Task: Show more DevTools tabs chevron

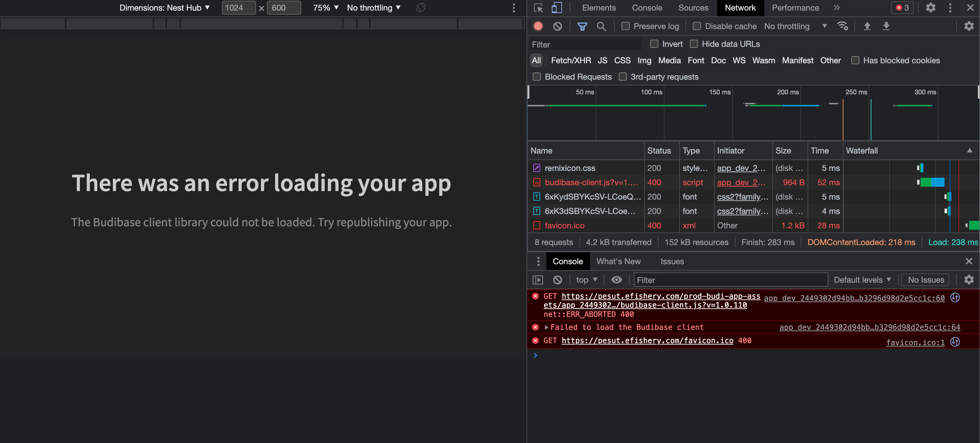Action: pos(836,8)
